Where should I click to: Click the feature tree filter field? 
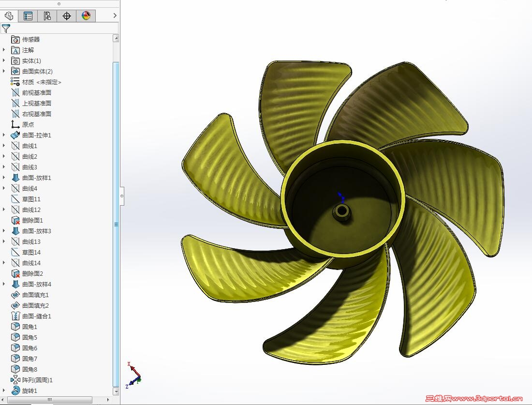coord(59,28)
